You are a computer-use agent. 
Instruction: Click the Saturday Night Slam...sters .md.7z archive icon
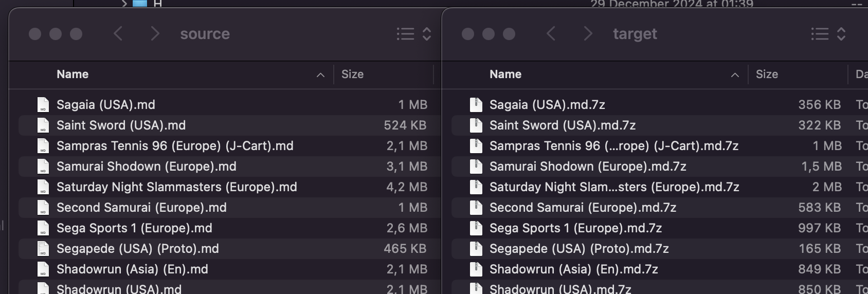click(476, 187)
